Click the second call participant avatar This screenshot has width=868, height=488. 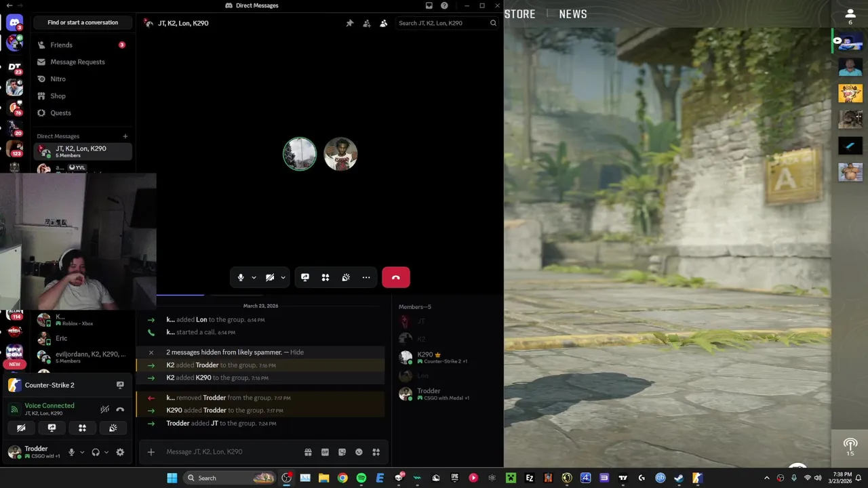(340, 154)
